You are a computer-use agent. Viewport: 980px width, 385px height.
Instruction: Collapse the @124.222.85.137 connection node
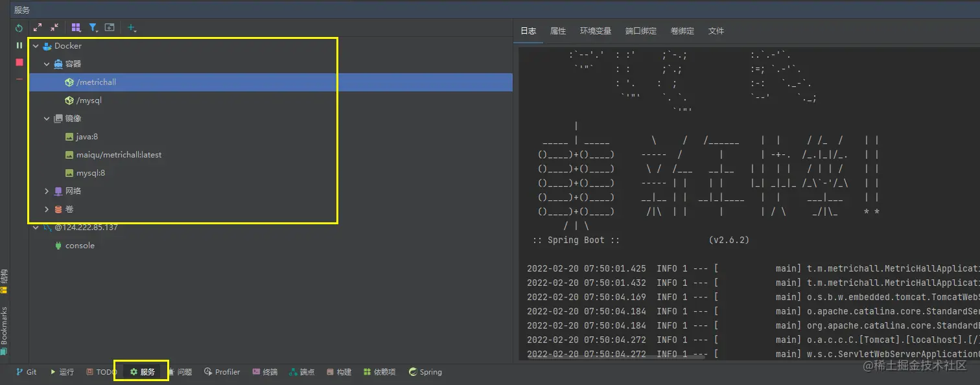click(36, 227)
